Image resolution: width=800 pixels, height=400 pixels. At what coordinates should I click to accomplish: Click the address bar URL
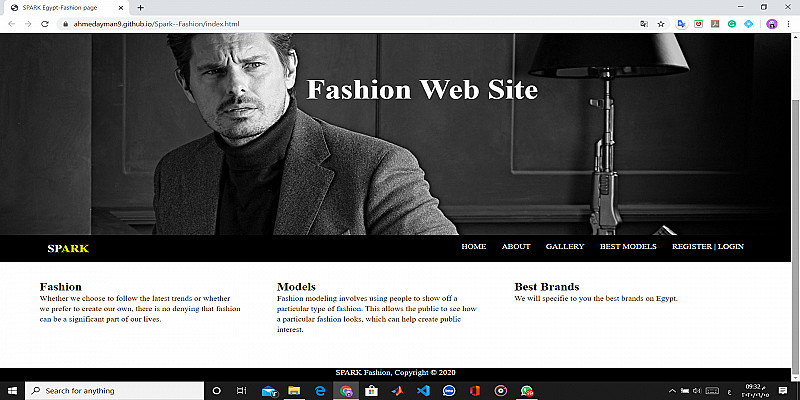click(156, 24)
